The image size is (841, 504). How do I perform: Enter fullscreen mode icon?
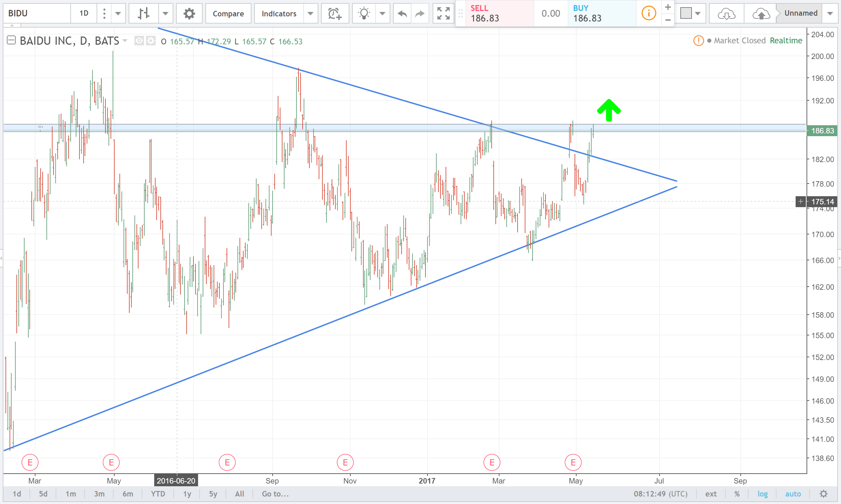click(443, 14)
